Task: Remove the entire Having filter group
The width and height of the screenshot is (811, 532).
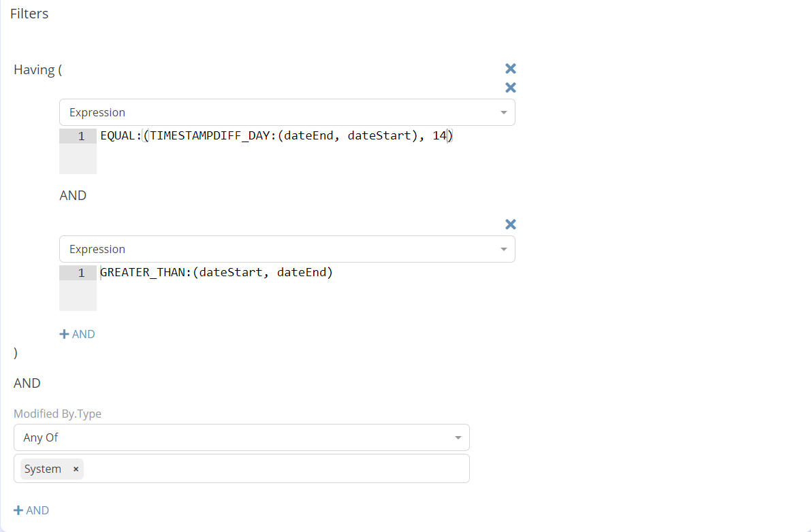Action: 511,69
